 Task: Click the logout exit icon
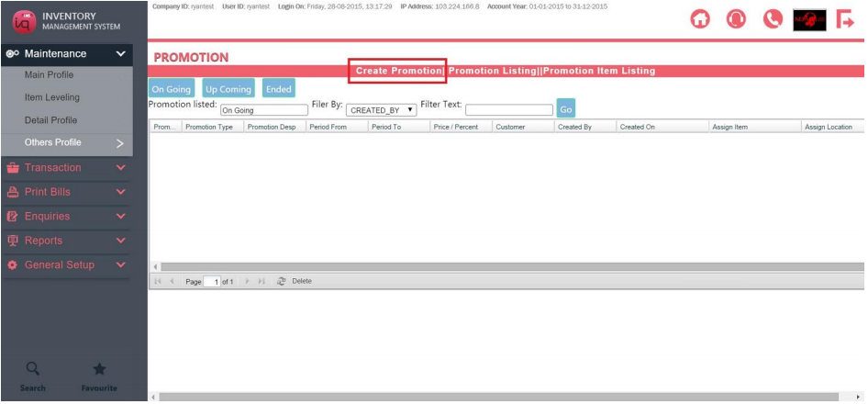(845, 19)
